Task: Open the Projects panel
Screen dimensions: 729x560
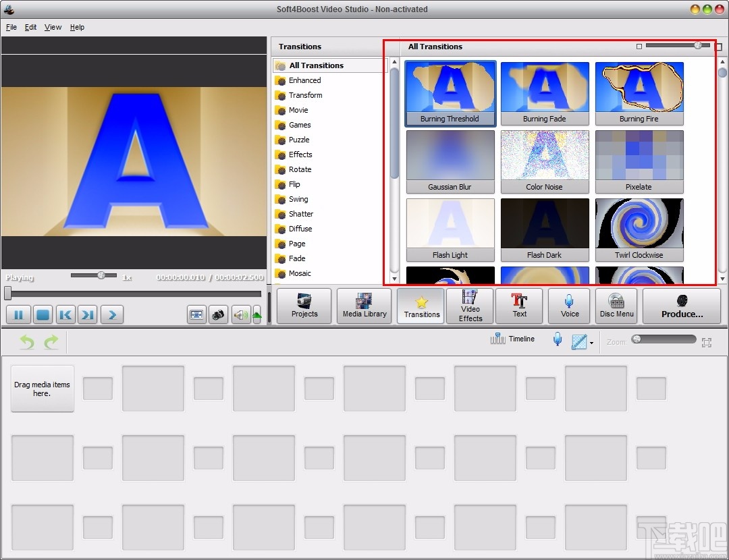Action: coord(304,306)
